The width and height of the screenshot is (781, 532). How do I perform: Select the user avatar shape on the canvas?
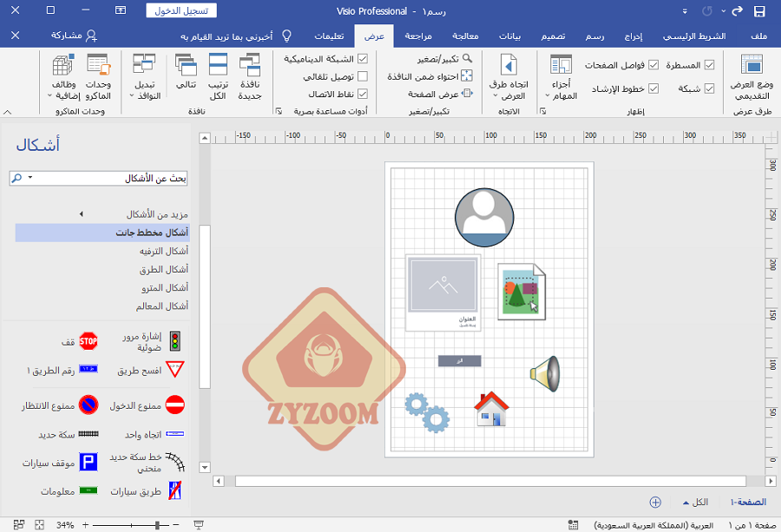pyautogui.click(x=484, y=218)
